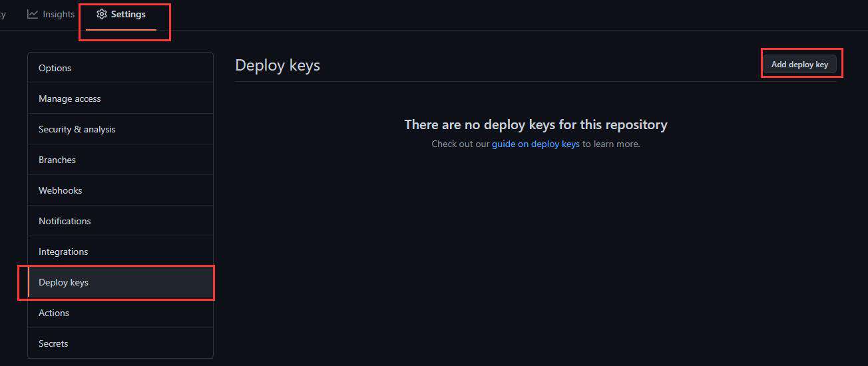Open the Actions settings page

[x=120, y=313]
